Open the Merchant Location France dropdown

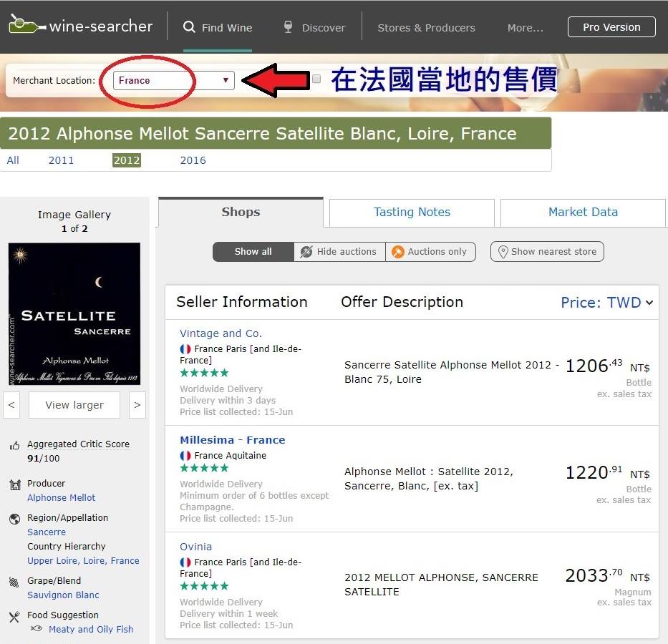[174, 80]
